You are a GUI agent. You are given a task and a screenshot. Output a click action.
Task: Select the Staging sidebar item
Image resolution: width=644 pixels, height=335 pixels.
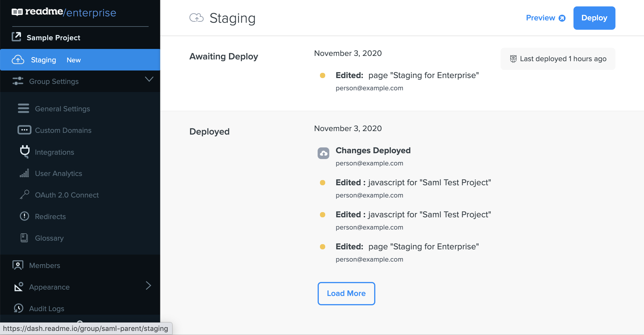click(43, 60)
